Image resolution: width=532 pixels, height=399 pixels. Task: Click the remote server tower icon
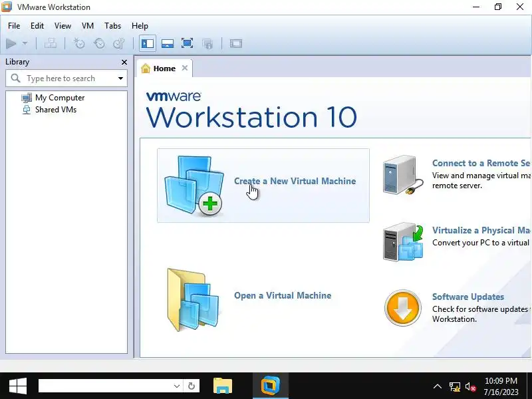click(x=402, y=175)
